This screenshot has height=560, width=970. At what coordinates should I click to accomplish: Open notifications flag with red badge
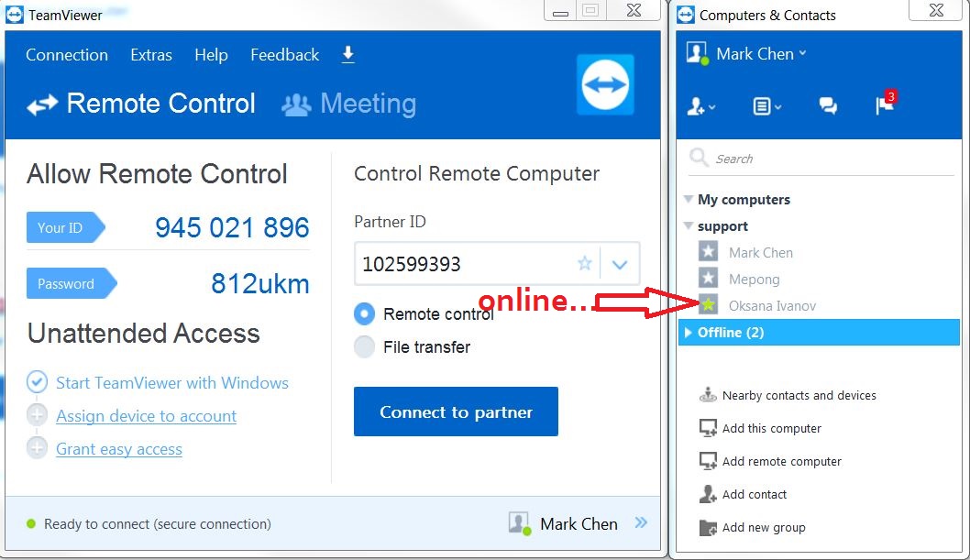click(886, 104)
